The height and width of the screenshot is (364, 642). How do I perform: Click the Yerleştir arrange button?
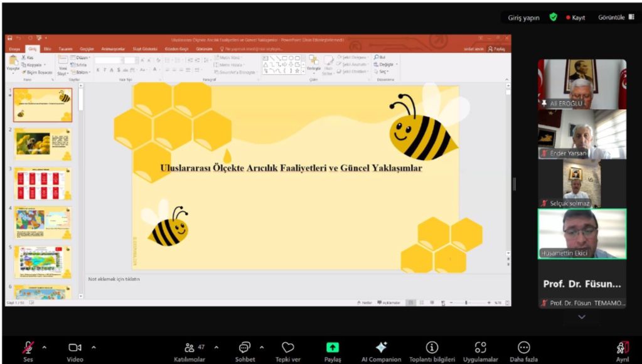point(314,65)
